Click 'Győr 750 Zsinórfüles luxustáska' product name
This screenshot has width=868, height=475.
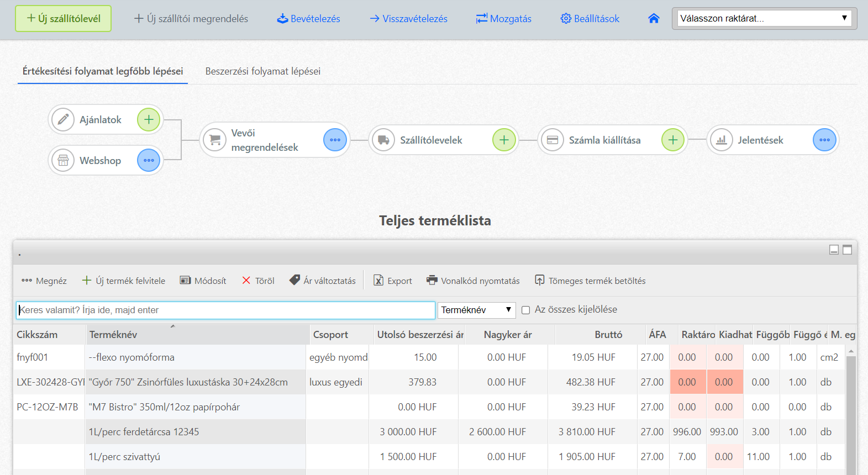point(188,382)
